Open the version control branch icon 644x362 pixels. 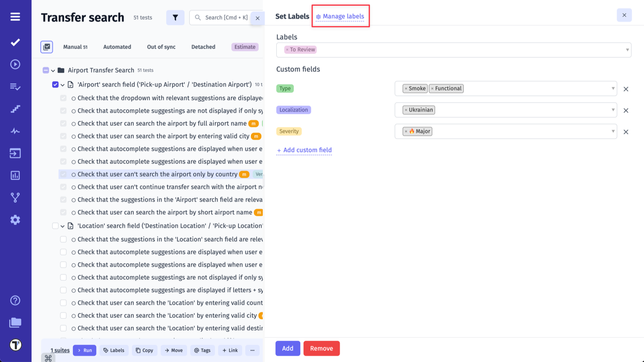click(15, 197)
